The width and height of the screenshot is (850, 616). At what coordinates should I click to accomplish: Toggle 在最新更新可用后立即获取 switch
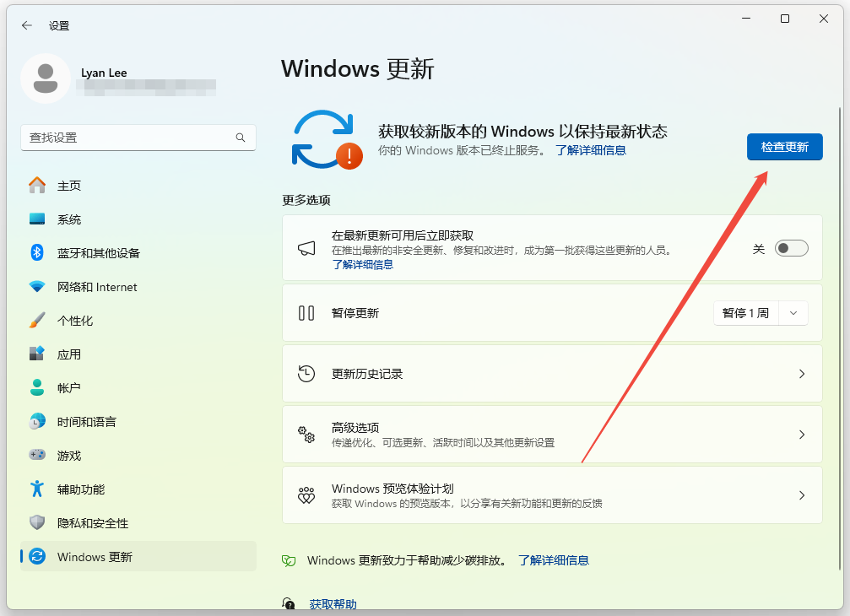792,248
